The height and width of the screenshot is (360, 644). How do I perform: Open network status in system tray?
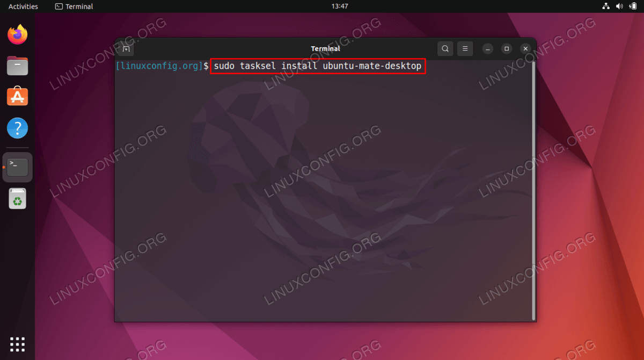pyautogui.click(x=606, y=6)
